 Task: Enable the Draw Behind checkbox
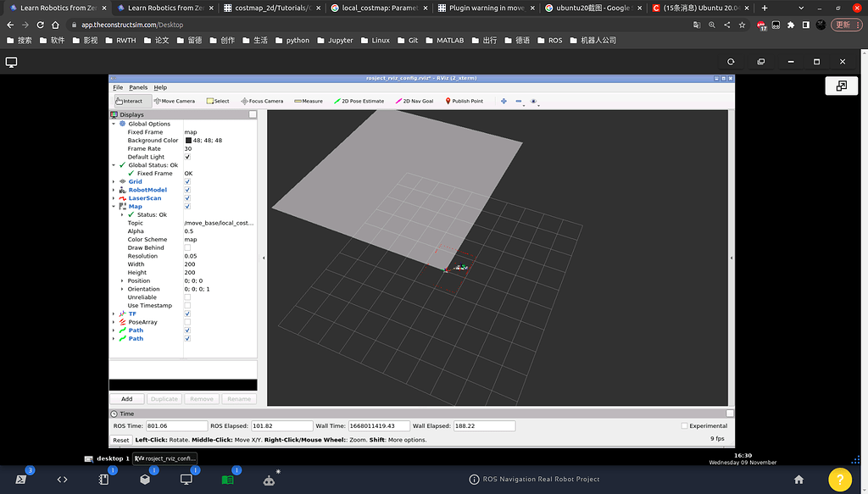pyautogui.click(x=187, y=247)
